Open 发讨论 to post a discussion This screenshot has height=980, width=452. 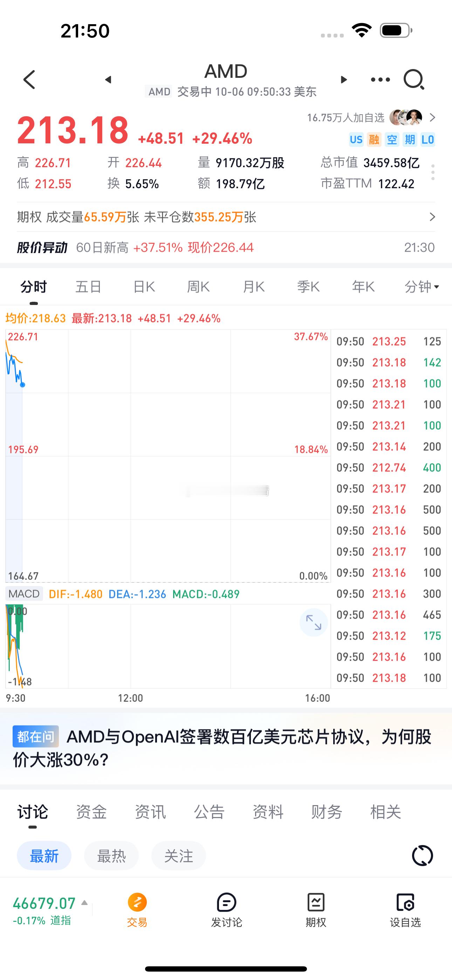click(226, 910)
